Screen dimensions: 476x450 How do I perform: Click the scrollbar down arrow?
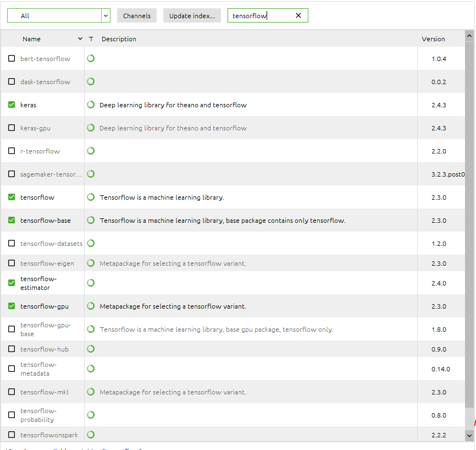[469, 435]
